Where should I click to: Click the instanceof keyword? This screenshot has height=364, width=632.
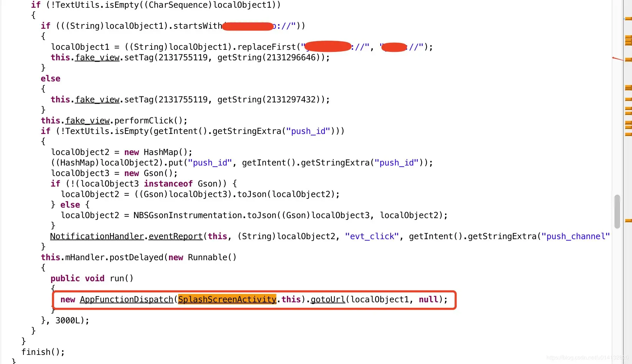pyautogui.click(x=168, y=184)
